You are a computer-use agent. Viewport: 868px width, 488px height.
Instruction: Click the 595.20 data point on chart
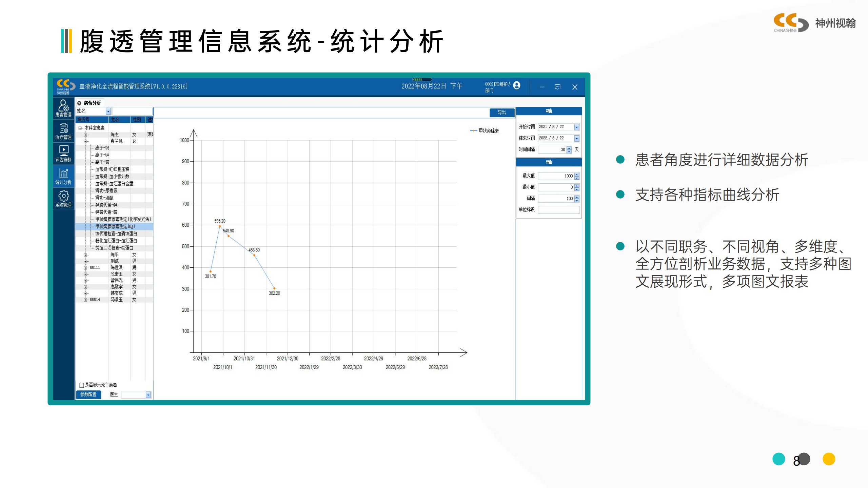point(220,226)
